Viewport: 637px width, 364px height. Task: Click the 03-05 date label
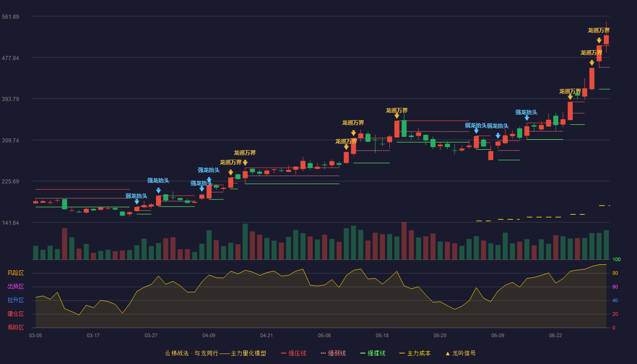click(35, 335)
